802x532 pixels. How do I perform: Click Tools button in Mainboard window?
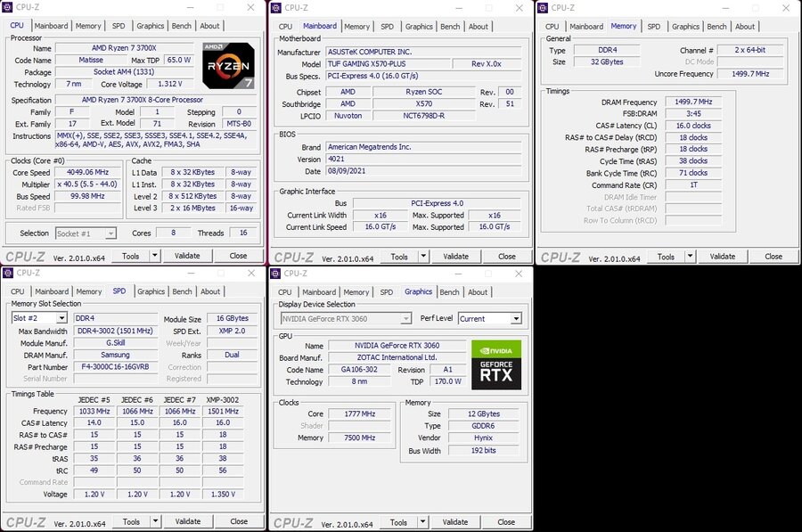pos(399,257)
